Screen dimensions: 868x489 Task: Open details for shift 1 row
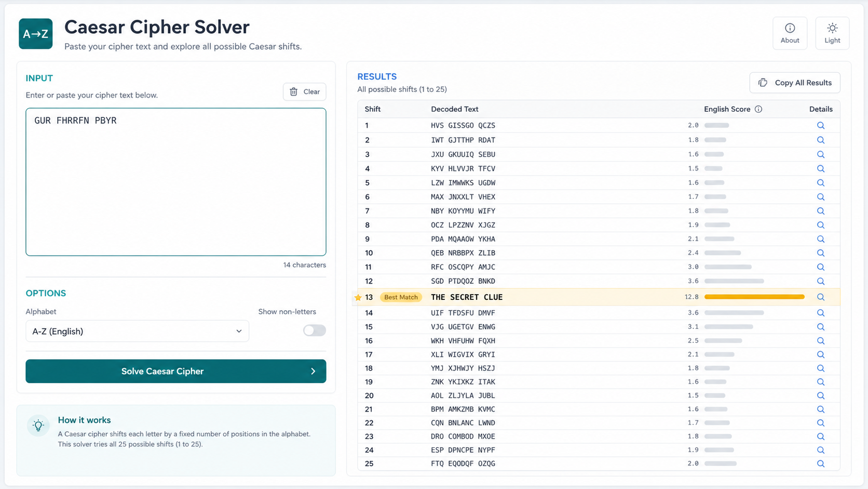(x=821, y=125)
